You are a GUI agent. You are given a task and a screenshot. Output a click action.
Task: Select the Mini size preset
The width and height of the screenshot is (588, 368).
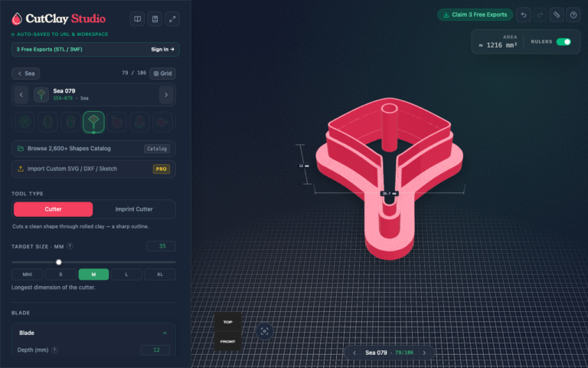28,274
